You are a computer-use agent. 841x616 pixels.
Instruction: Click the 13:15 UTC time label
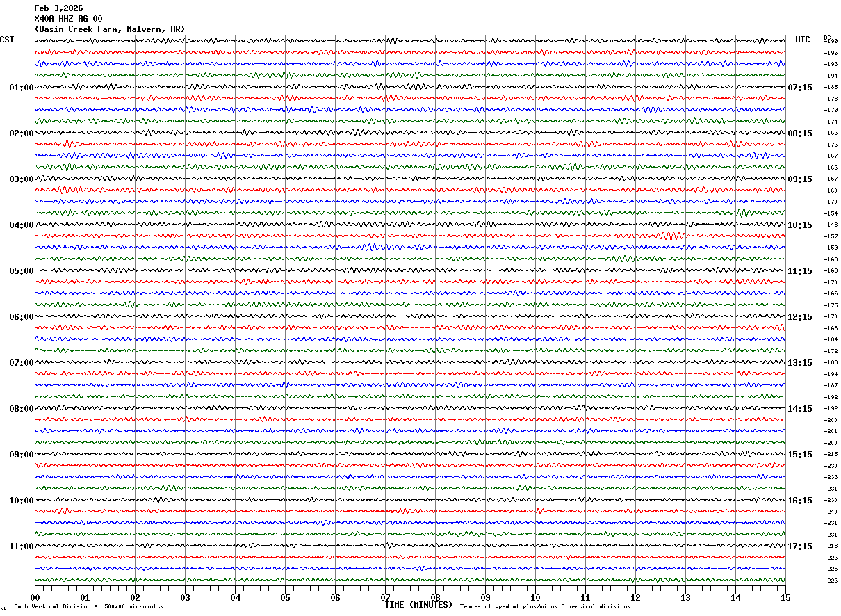(800, 363)
